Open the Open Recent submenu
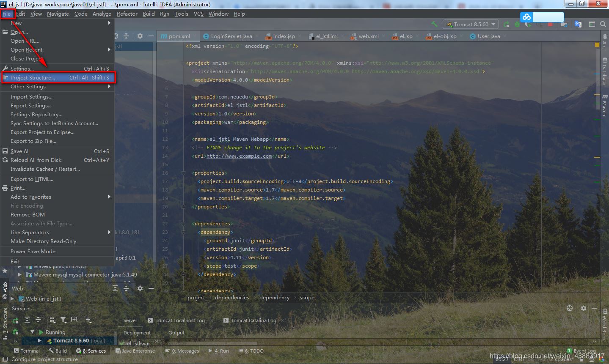Screen dimensions: 609x364 point(57,49)
